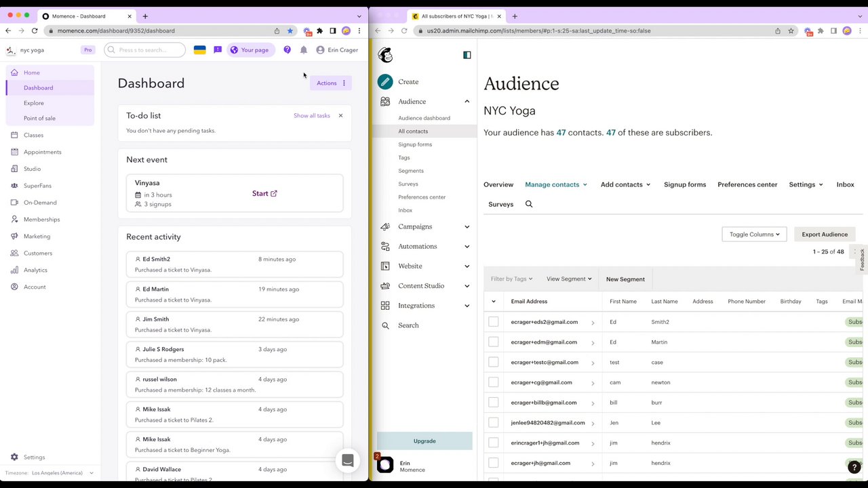Select Explore in Momence Home menu
The width and height of the screenshot is (868, 488).
pos(34,103)
